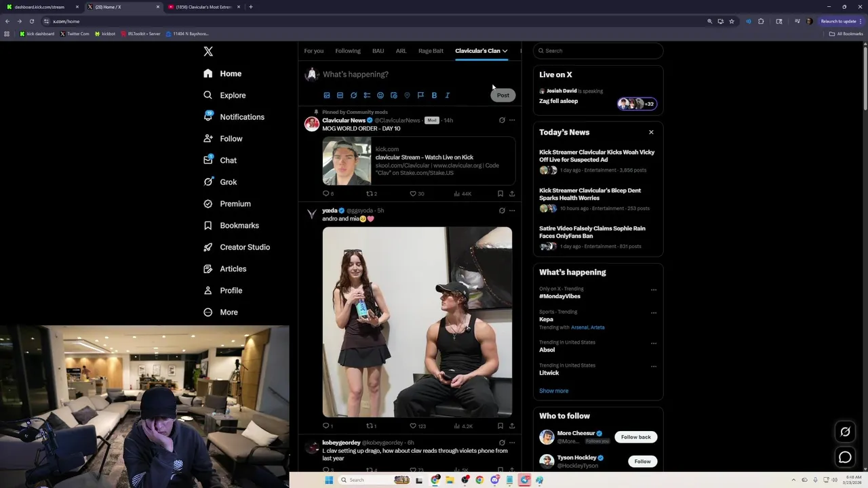Screen dimensions: 868x488
Task: Bookmark the Clavicular News post
Action: pyautogui.click(x=500, y=194)
